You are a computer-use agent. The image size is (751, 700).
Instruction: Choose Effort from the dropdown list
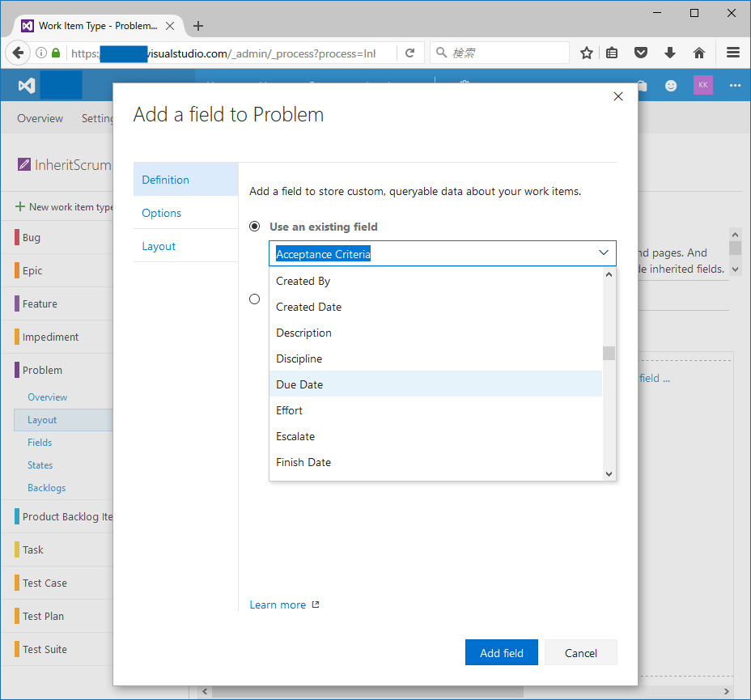[435, 410]
